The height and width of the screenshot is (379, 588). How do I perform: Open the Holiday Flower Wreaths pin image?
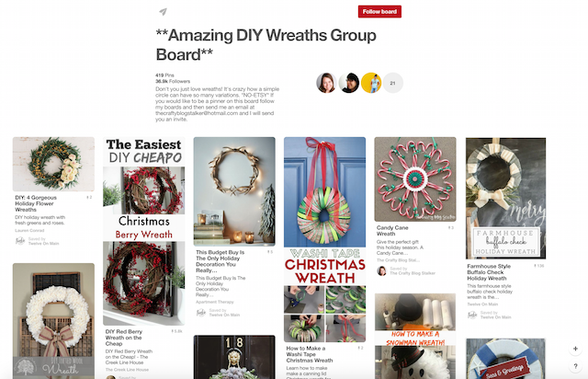tap(53, 164)
